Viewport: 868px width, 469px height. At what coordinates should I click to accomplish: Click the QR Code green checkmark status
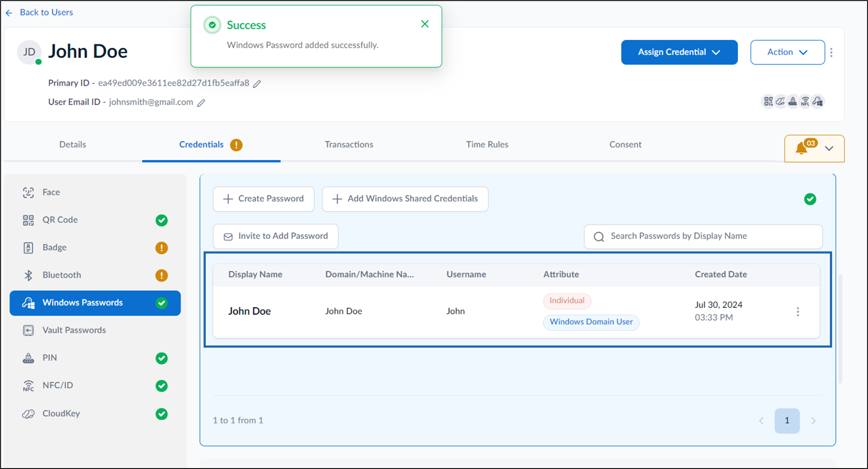coord(162,220)
